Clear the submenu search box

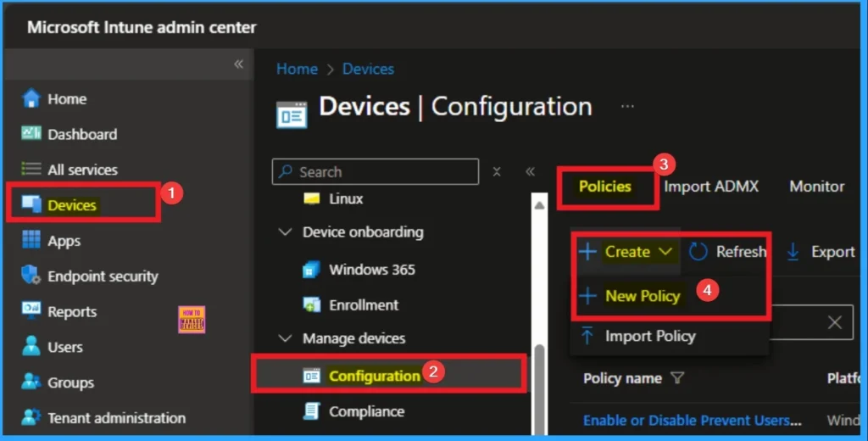point(497,172)
